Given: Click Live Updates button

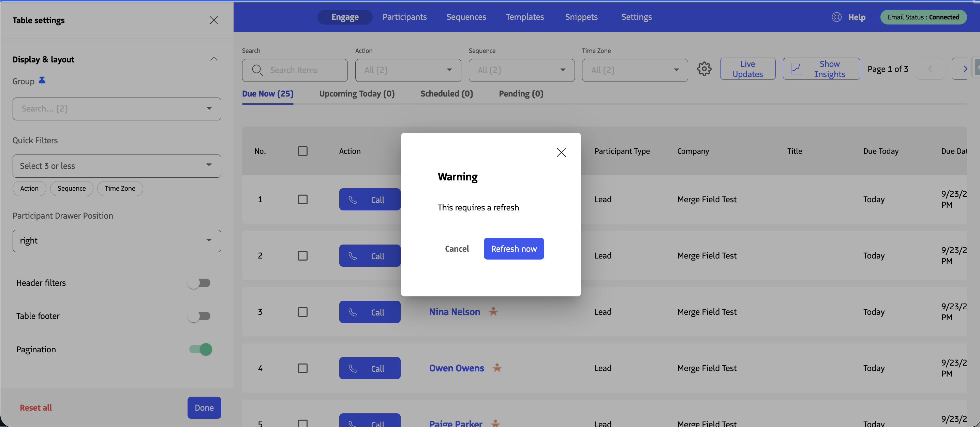Looking at the screenshot, I should (x=747, y=69).
